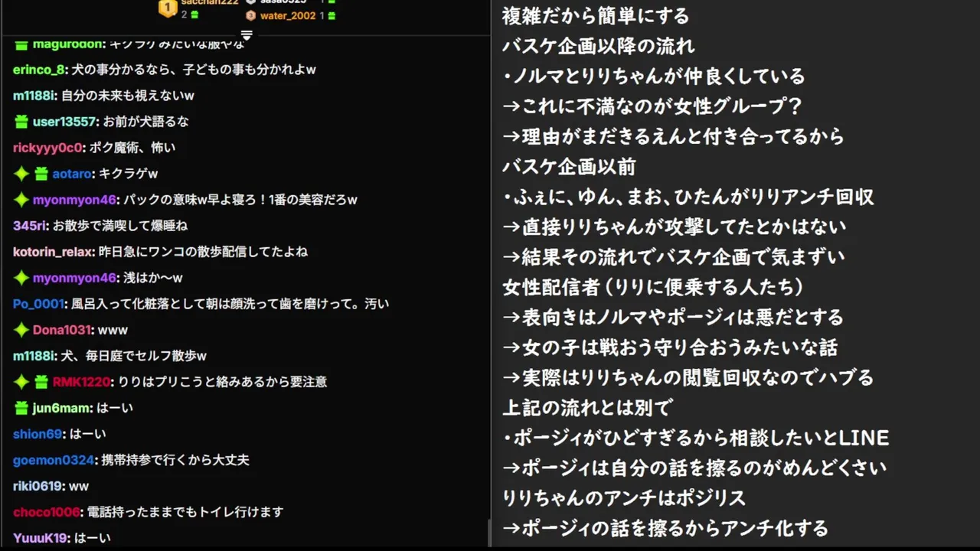The width and height of the screenshot is (980, 551).
Task: Open the Po_0001 username card
Action: [38, 304]
